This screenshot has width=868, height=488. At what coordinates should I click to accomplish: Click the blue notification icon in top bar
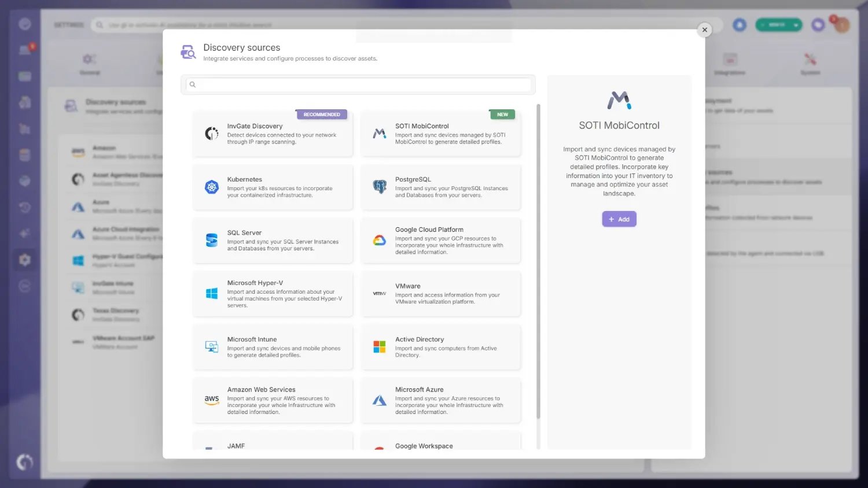740,25
